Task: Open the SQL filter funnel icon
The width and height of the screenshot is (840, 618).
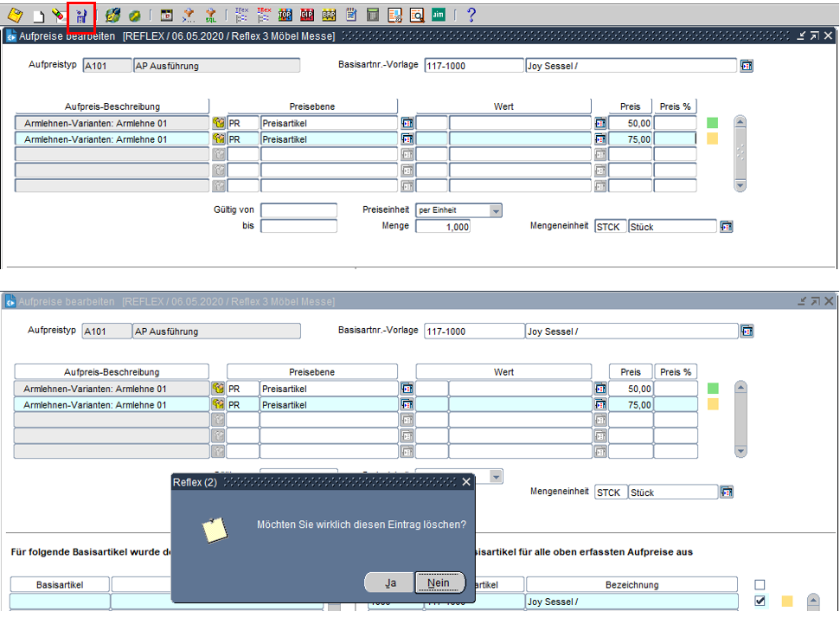Action: [x=209, y=15]
